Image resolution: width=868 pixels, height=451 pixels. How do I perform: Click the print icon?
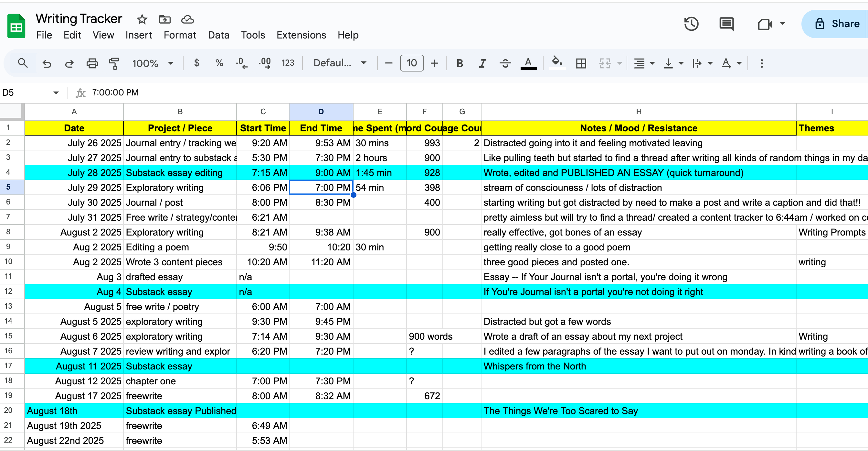92,63
